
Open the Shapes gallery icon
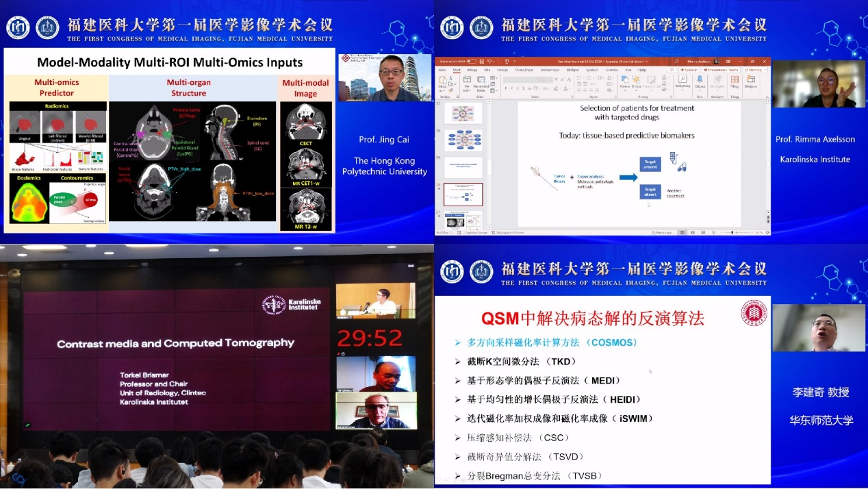[x=624, y=79]
